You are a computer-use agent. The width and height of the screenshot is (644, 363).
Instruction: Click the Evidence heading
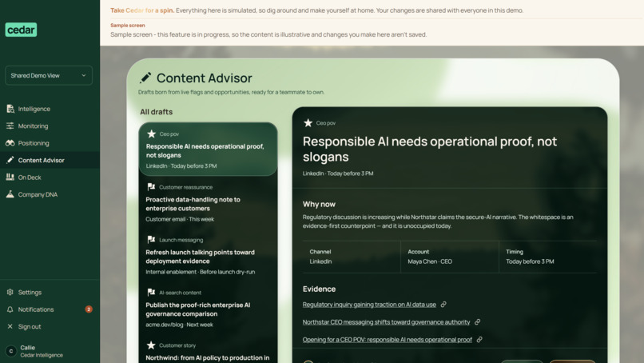coord(319,289)
